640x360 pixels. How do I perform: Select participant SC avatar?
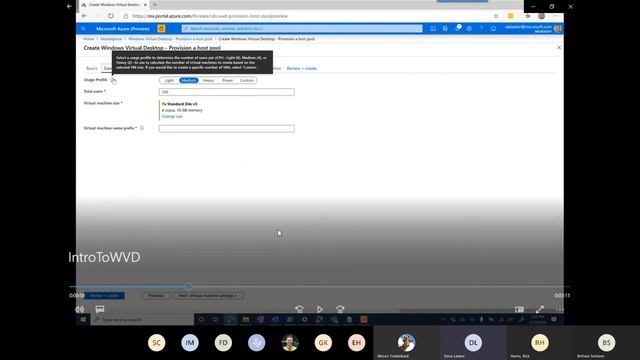click(157, 343)
